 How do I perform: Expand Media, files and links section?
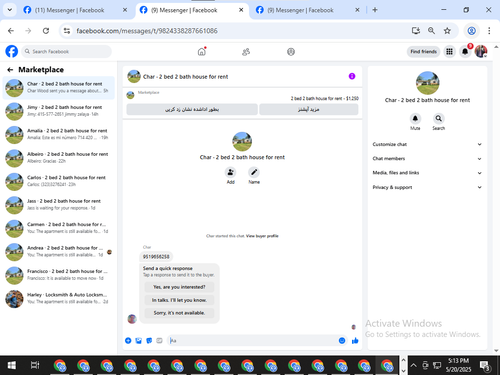point(427,173)
